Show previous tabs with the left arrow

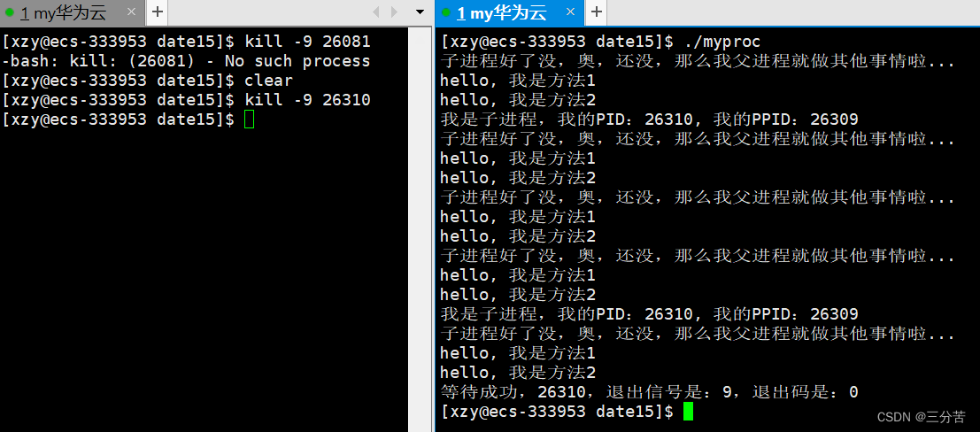375,12
